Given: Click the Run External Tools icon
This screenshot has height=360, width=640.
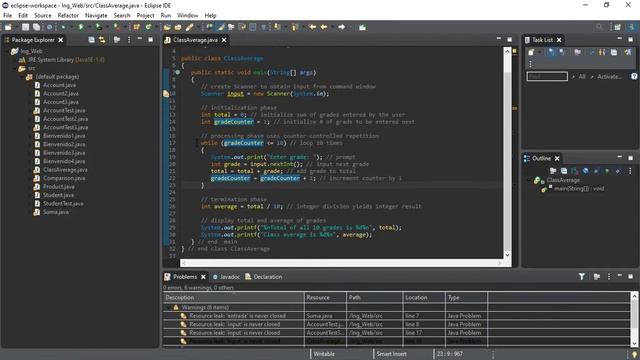Looking at the screenshot, I should pyautogui.click(x=116, y=27).
